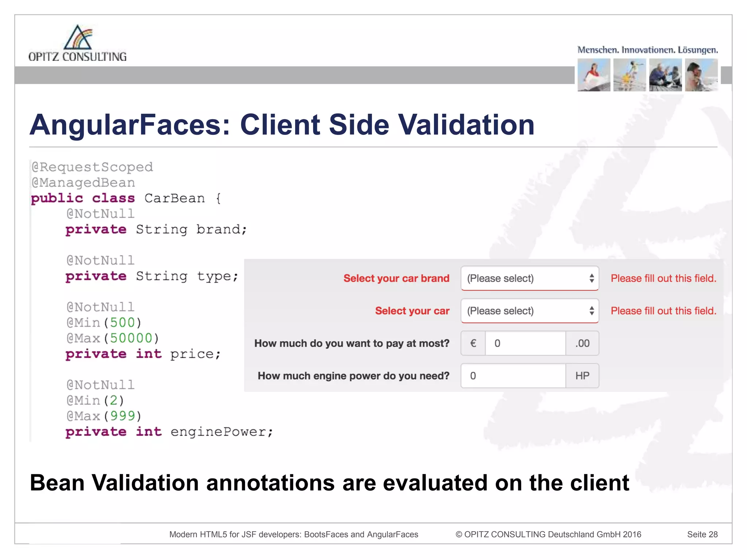The height and width of the screenshot is (560, 747).
Task: Click 'private String brand;' line
Action: pyautogui.click(x=156, y=229)
